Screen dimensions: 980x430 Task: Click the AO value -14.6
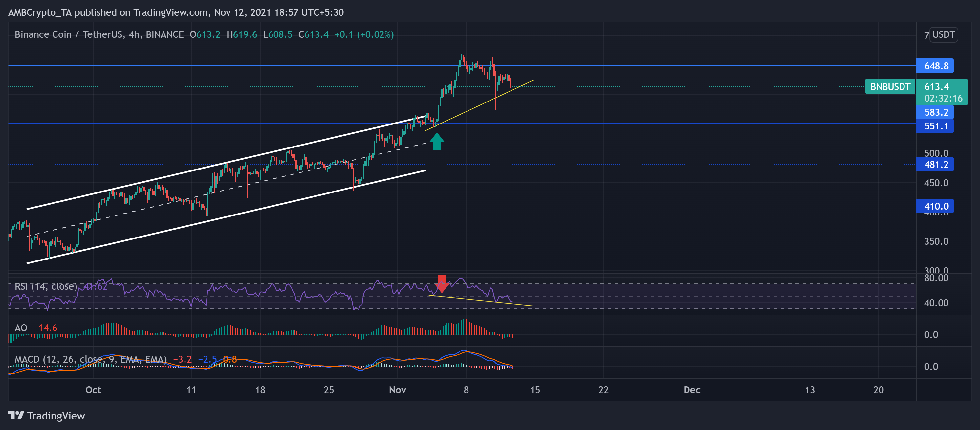point(45,328)
